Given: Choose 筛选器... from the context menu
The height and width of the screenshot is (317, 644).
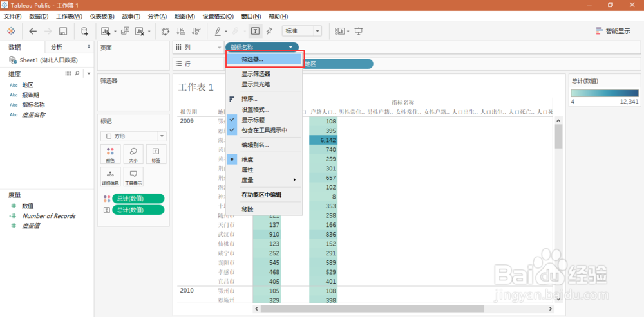Looking at the screenshot, I should click(264, 59).
